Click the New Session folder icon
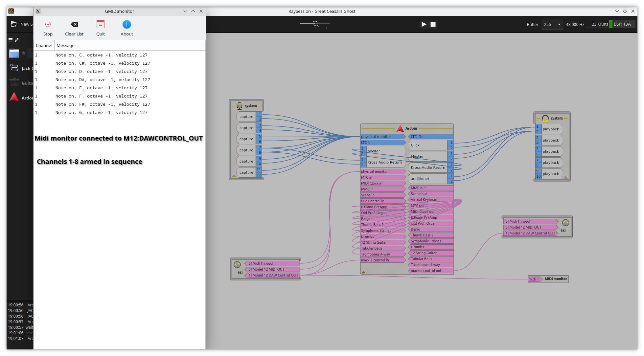 [x=14, y=24]
